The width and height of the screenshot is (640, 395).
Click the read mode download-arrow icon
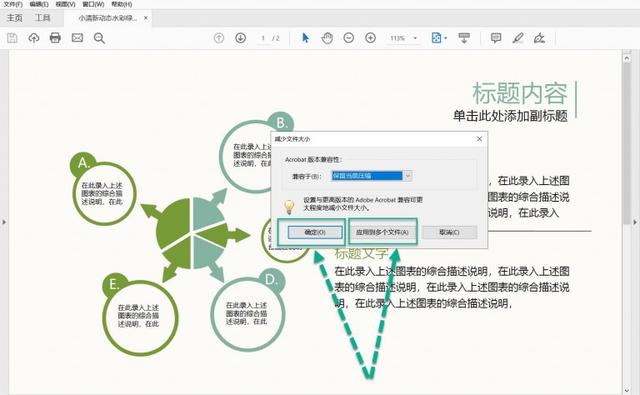(464, 38)
